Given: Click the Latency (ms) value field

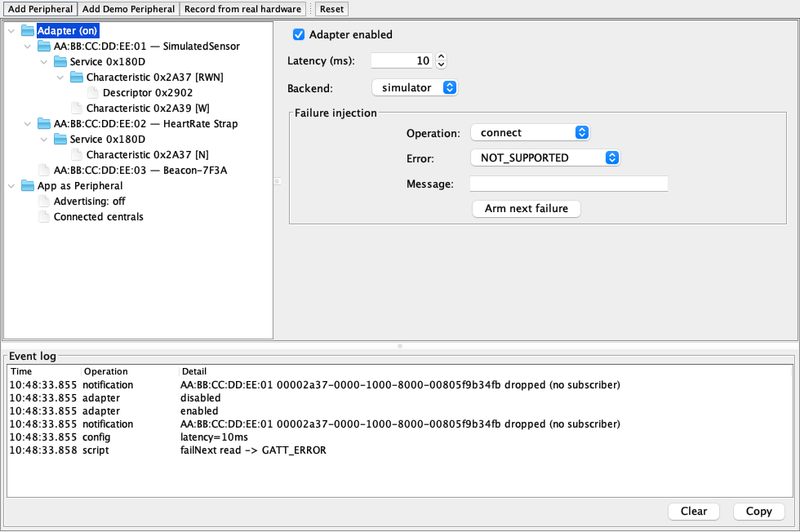Looking at the screenshot, I should tap(402, 60).
